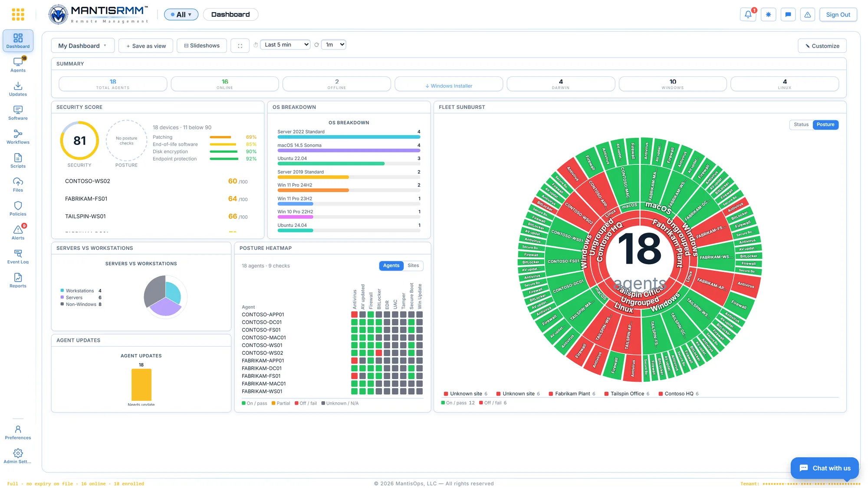Click the MantisRMM logo
The height and width of the screenshot is (488, 868).
(98, 14)
